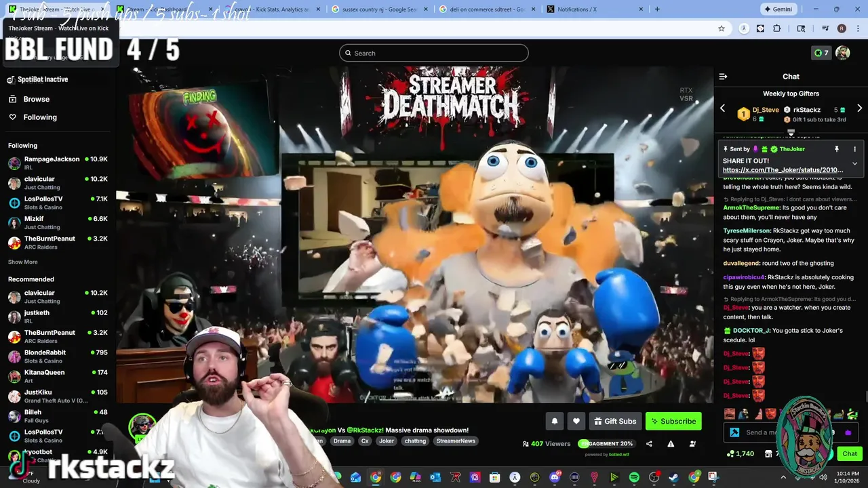Screen dimensions: 868x488
Task: Open Chrome three-dot menu
Action: click(858, 28)
